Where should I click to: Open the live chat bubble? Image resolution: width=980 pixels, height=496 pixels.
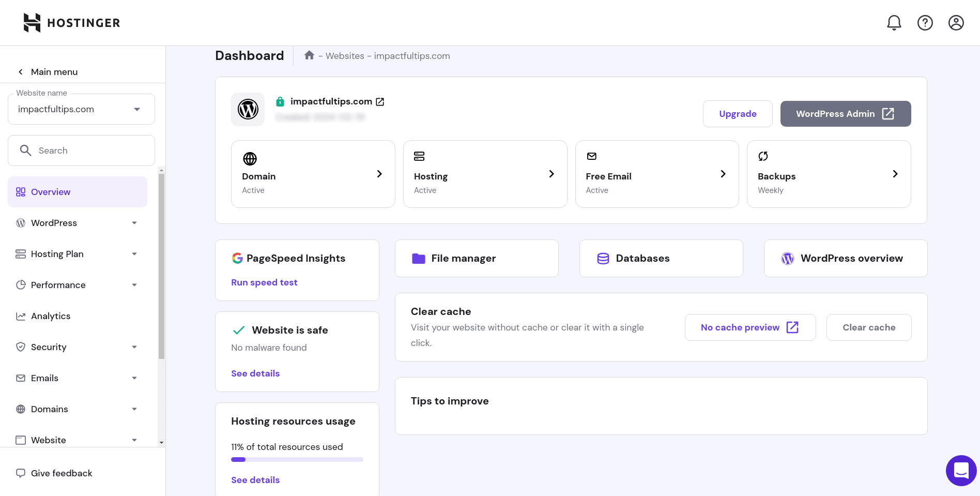tap(961, 471)
